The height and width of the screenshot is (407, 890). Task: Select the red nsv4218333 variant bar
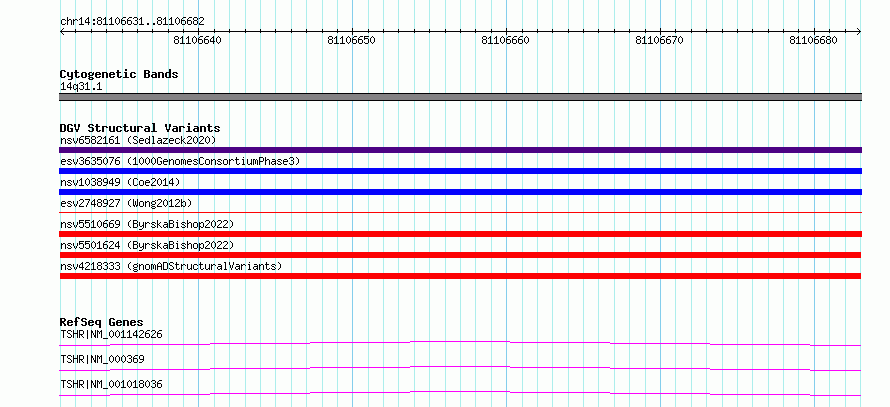click(460, 276)
